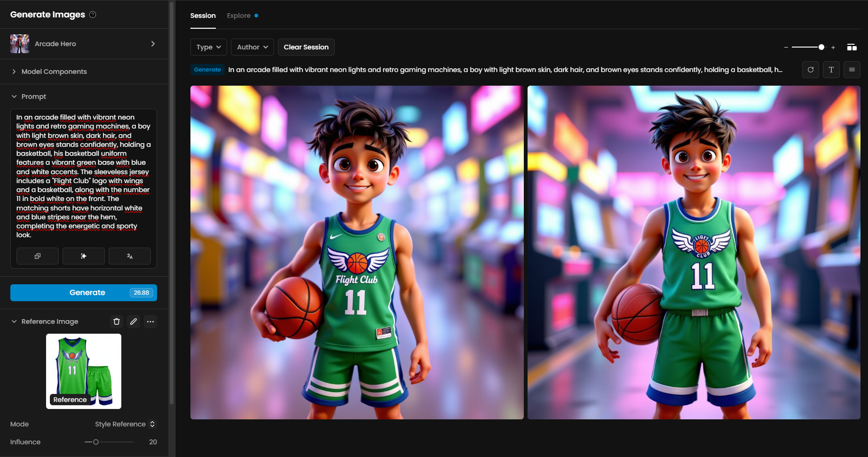Image resolution: width=868 pixels, height=457 pixels.
Task: Click the reuse prompt T icon
Action: pyautogui.click(x=831, y=70)
